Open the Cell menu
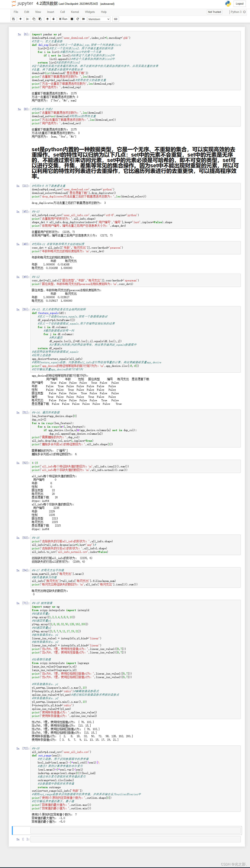The height and width of the screenshot is (868, 250). [63, 12]
